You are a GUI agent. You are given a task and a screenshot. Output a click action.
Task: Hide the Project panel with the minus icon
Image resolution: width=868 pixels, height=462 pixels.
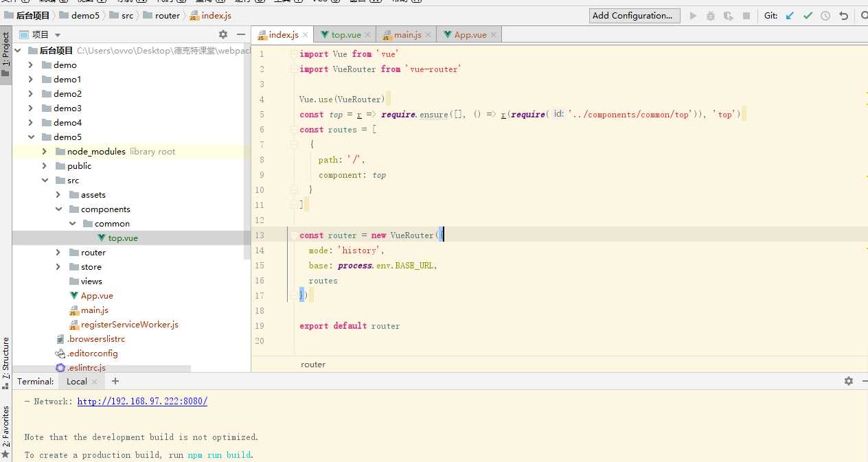[240, 34]
